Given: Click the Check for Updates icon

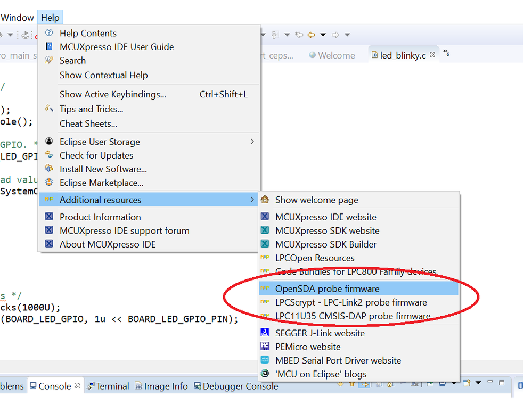Looking at the screenshot, I should point(50,155).
